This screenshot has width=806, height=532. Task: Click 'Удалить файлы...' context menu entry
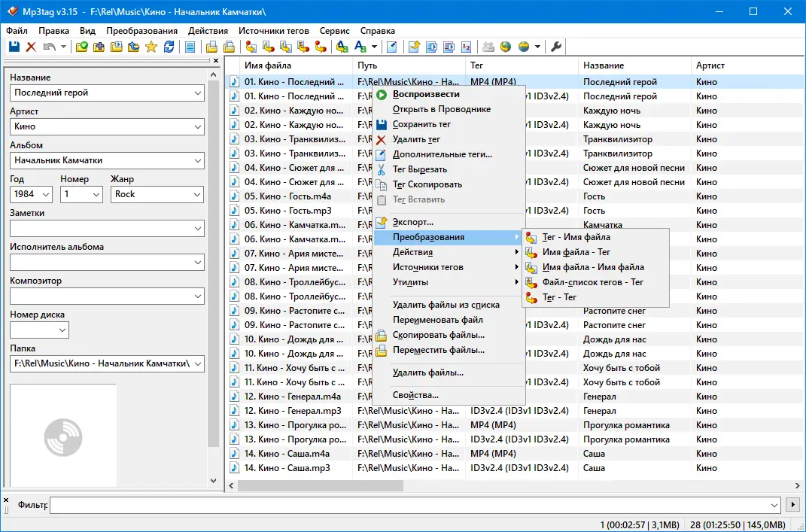pyautogui.click(x=427, y=372)
